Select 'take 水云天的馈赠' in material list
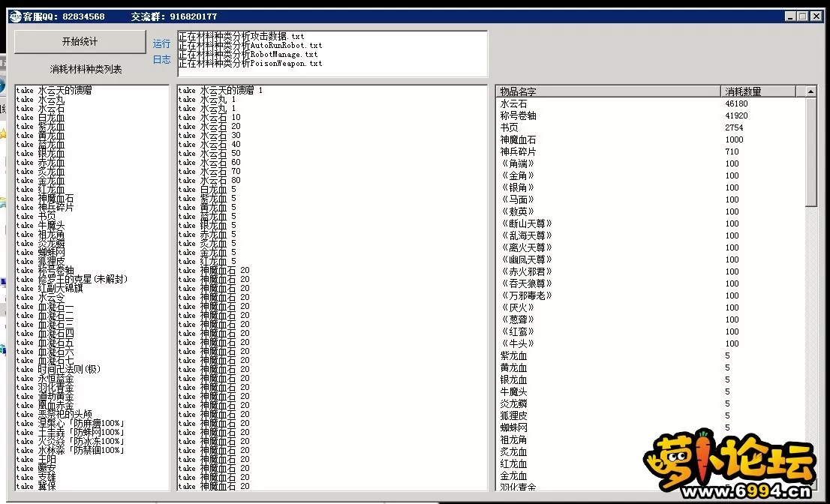Image resolution: width=830 pixels, height=504 pixels. click(54, 91)
